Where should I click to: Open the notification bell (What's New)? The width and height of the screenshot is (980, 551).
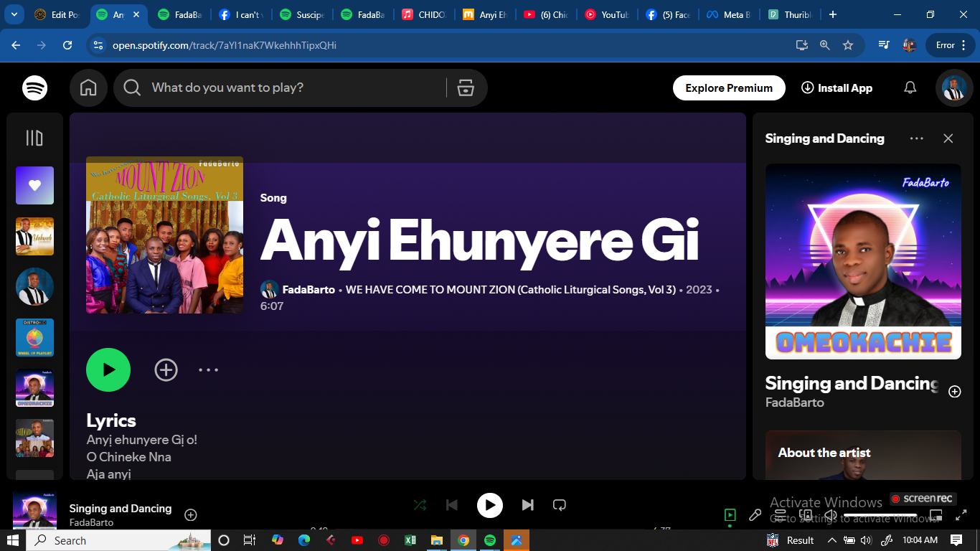pos(910,88)
